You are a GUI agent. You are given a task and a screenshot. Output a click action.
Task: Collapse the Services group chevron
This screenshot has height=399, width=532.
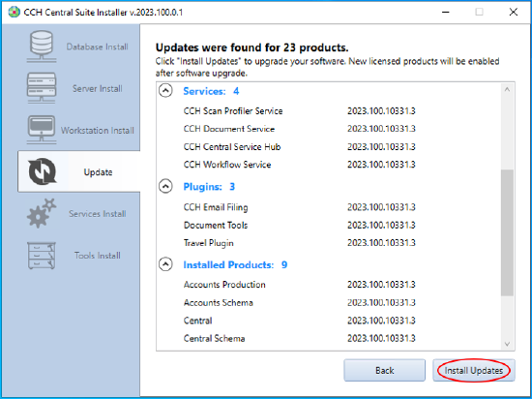[x=165, y=91]
